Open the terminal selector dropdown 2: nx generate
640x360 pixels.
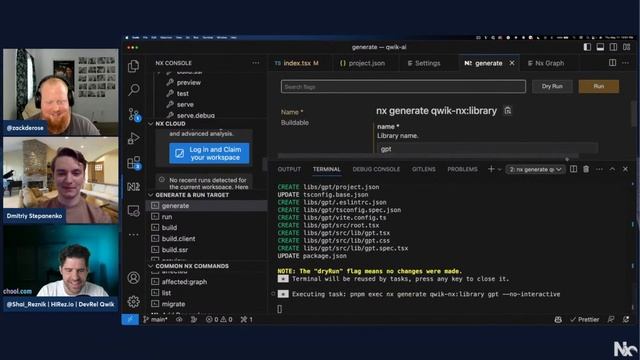coord(535,169)
